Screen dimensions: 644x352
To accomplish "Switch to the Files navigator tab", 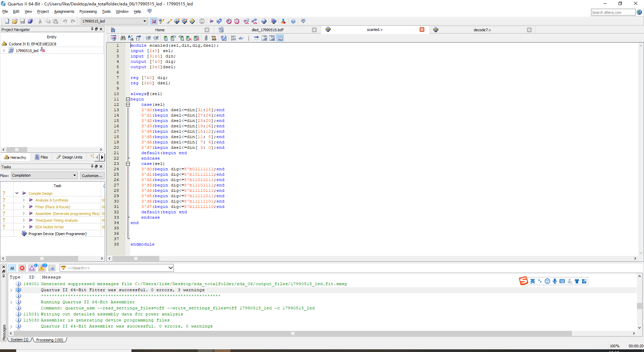I will click(42, 157).
